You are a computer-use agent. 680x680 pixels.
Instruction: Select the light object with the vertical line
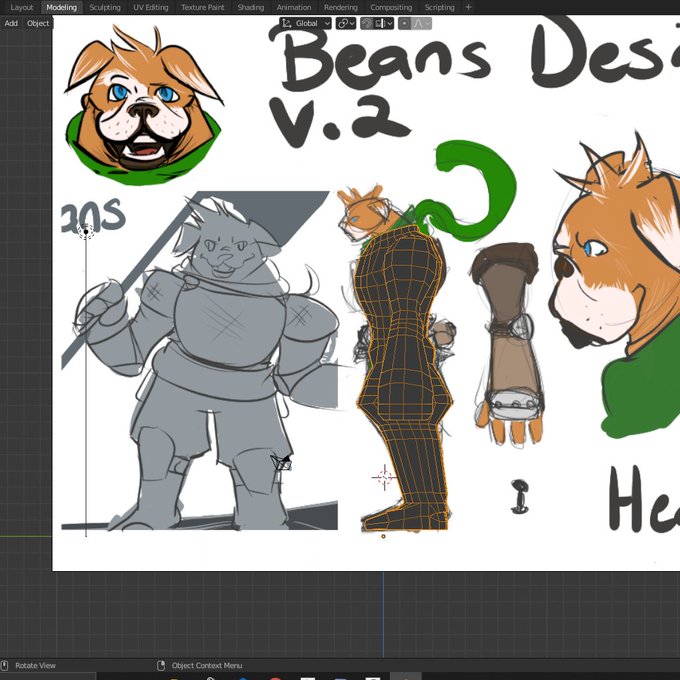point(86,232)
